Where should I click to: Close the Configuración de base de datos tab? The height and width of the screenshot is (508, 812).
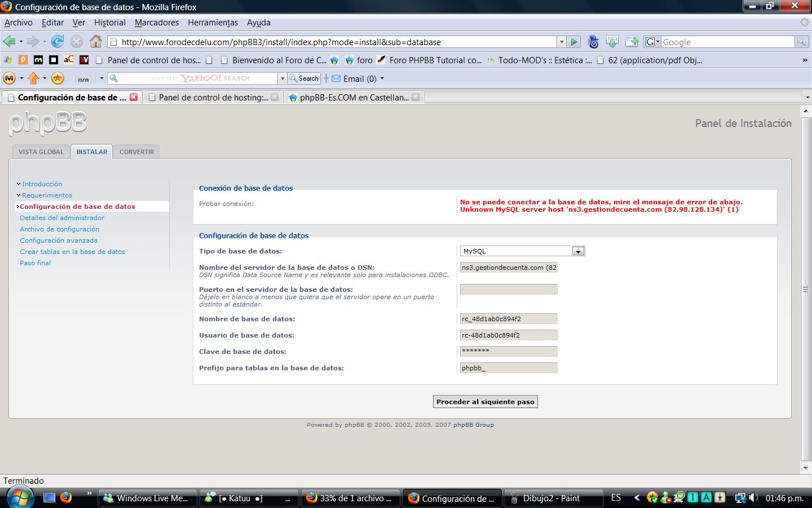[x=134, y=97]
